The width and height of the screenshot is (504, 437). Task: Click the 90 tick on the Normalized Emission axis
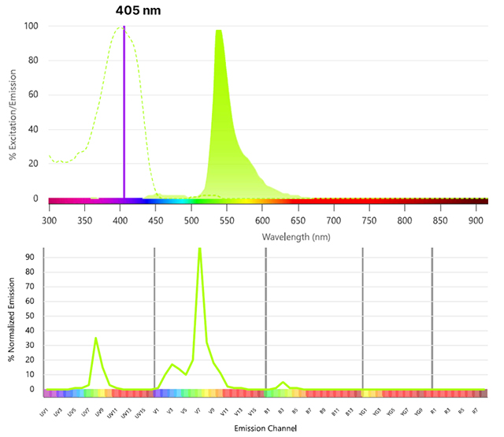pyautogui.click(x=30, y=257)
